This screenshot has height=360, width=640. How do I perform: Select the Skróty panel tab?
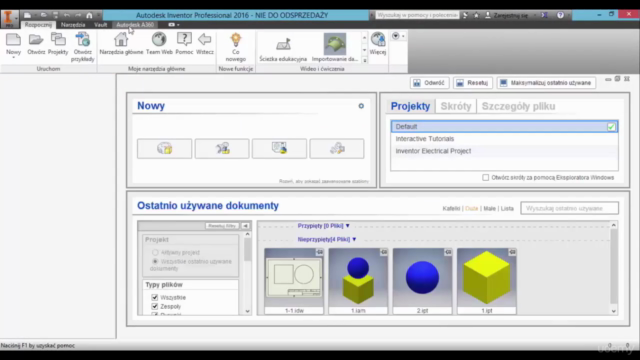pos(456,106)
